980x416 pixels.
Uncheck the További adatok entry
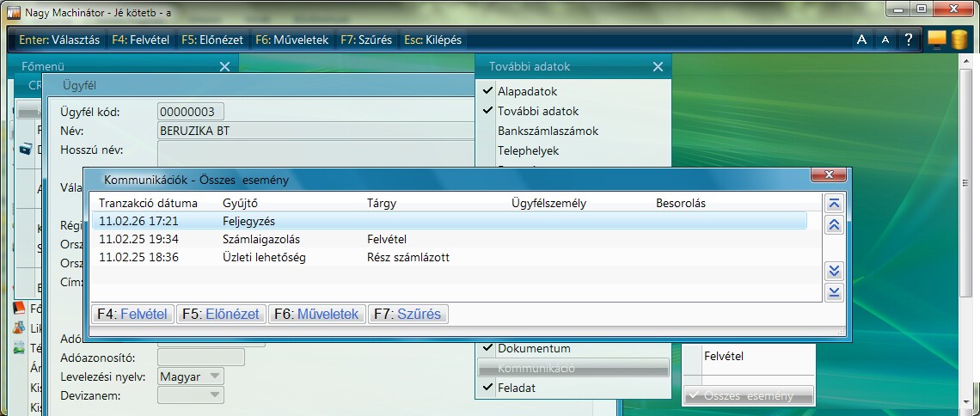pyautogui.click(x=537, y=111)
